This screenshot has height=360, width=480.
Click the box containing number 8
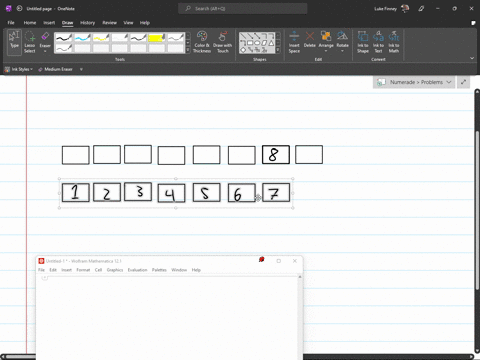tap(276, 155)
